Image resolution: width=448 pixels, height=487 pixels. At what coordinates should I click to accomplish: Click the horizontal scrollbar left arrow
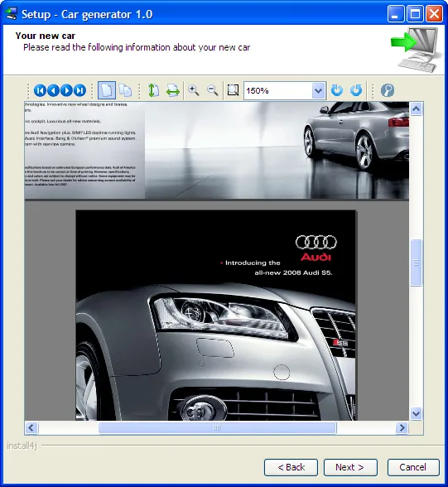[31, 427]
